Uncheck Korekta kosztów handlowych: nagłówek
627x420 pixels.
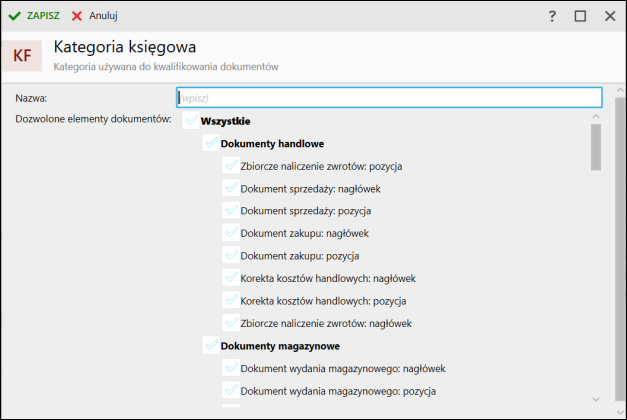click(x=231, y=278)
